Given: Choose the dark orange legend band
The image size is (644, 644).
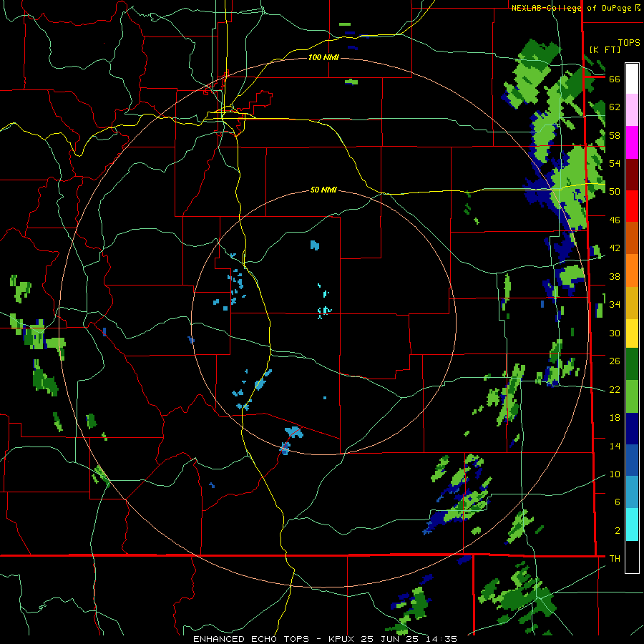Looking at the screenshot, I should tap(632, 238).
